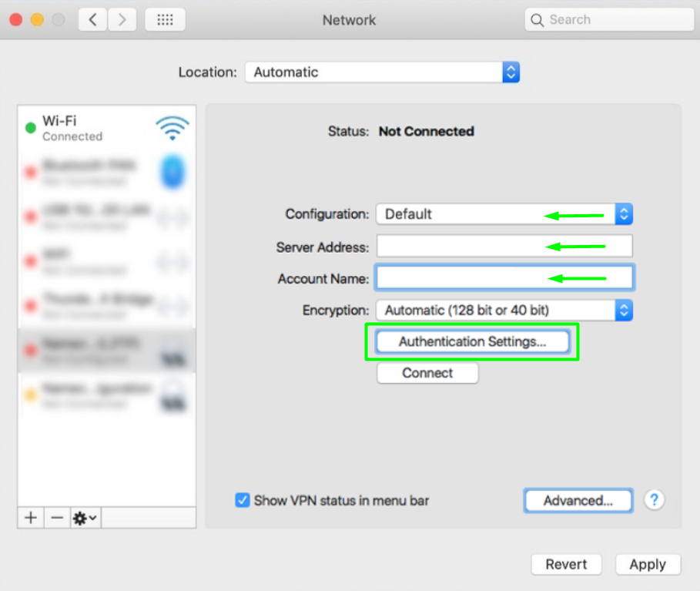The image size is (700, 591).
Task: Focus the Search field
Action: click(609, 20)
